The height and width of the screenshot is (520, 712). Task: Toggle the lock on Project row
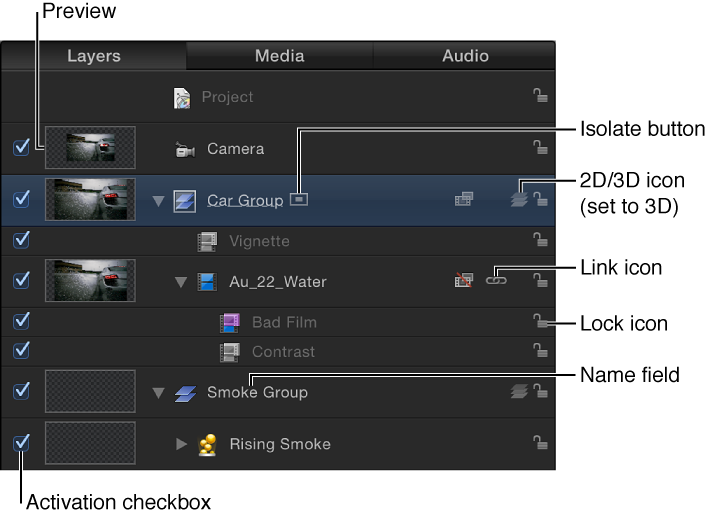tap(540, 96)
